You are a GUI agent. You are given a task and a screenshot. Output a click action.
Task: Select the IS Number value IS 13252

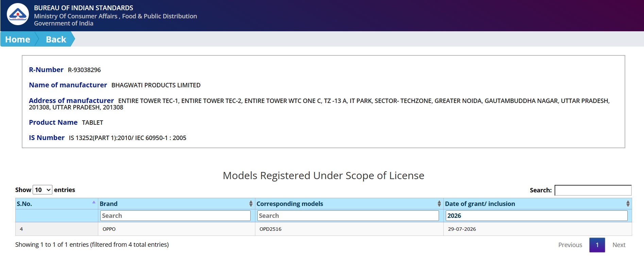(128, 138)
